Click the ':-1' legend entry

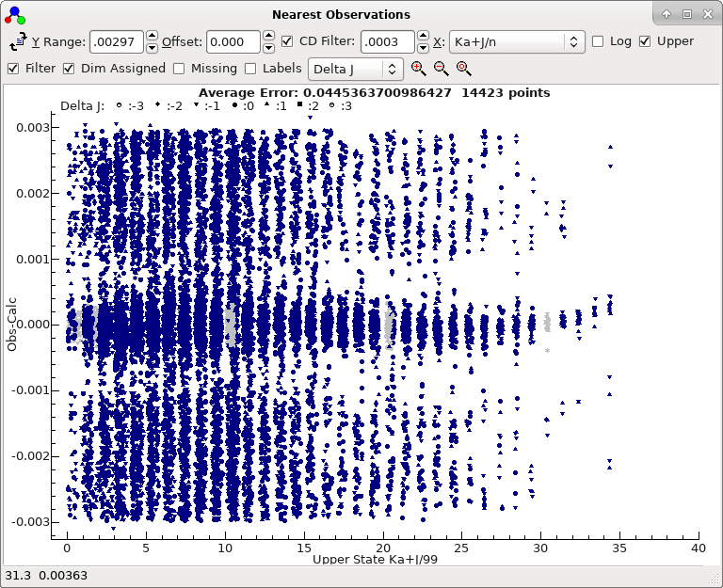[x=206, y=106]
